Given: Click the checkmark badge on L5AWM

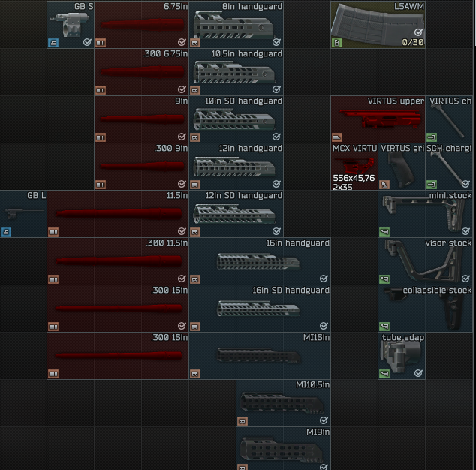Looking at the screenshot, I should point(419,32).
